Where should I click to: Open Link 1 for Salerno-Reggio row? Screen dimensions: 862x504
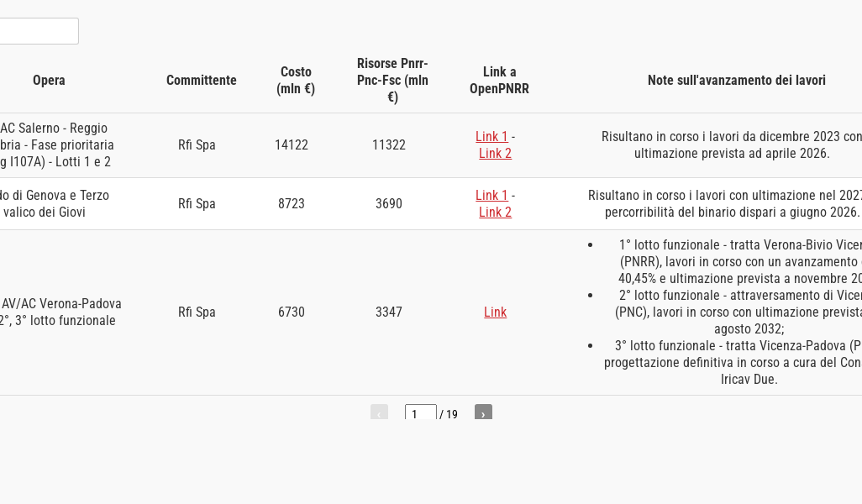click(491, 136)
